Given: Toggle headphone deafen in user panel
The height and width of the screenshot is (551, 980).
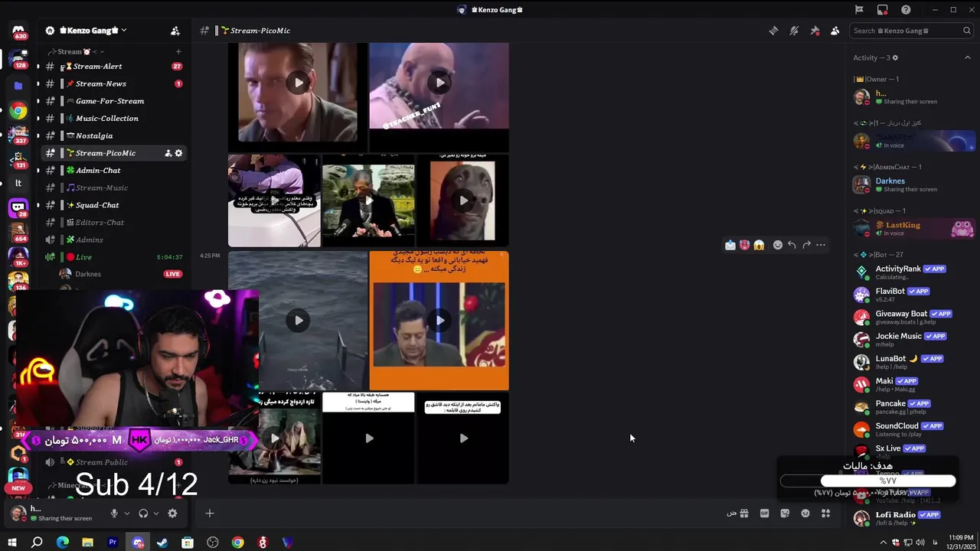Looking at the screenshot, I should tap(143, 514).
